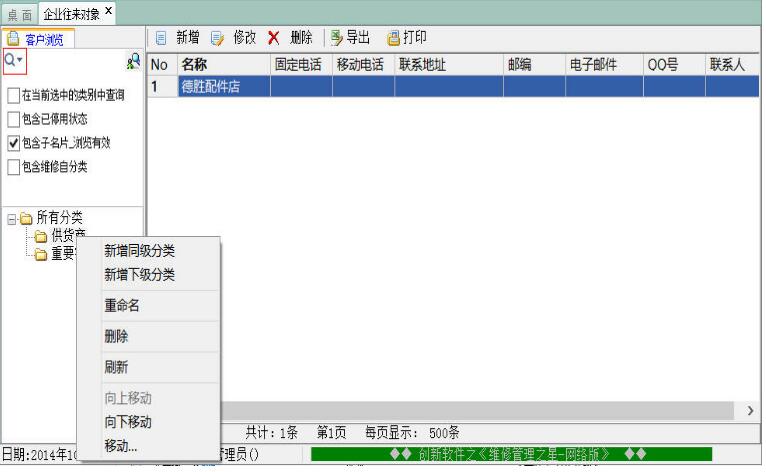Click the 新增 toolbar button label
The width and height of the screenshot is (766, 472).
[x=188, y=38]
